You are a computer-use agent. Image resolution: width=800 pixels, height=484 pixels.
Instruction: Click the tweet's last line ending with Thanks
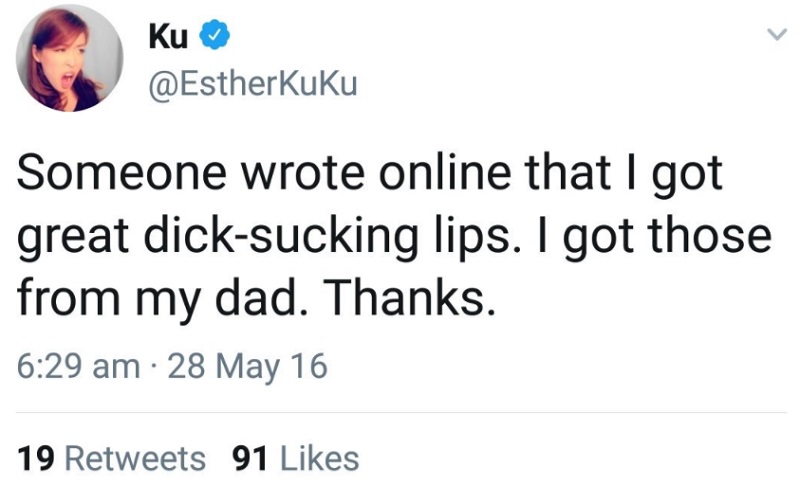256,298
